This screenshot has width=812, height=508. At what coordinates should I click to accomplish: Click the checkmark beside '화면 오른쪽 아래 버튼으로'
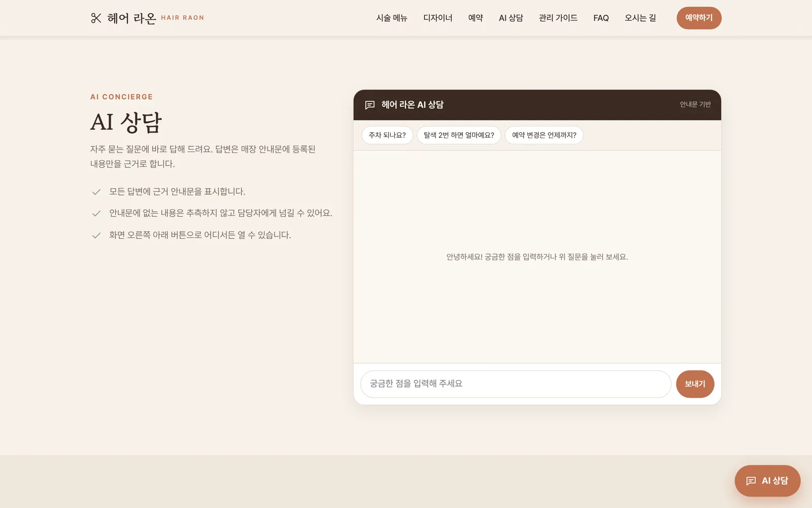point(96,235)
